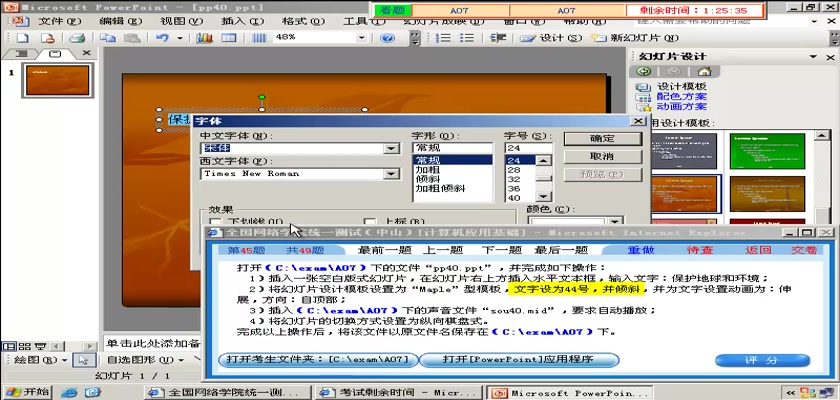Click the Copy toolbar icon
840x400 pixels.
[x=108, y=38]
